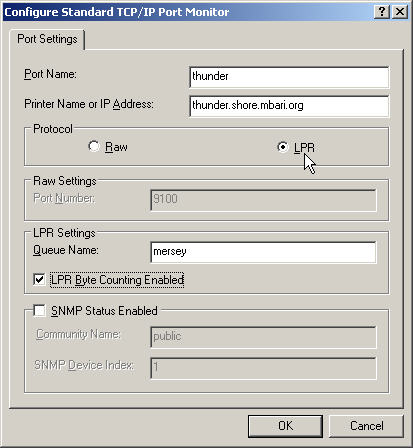Click the Port Number label
This screenshot has width=413, height=448.
(64, 198)
